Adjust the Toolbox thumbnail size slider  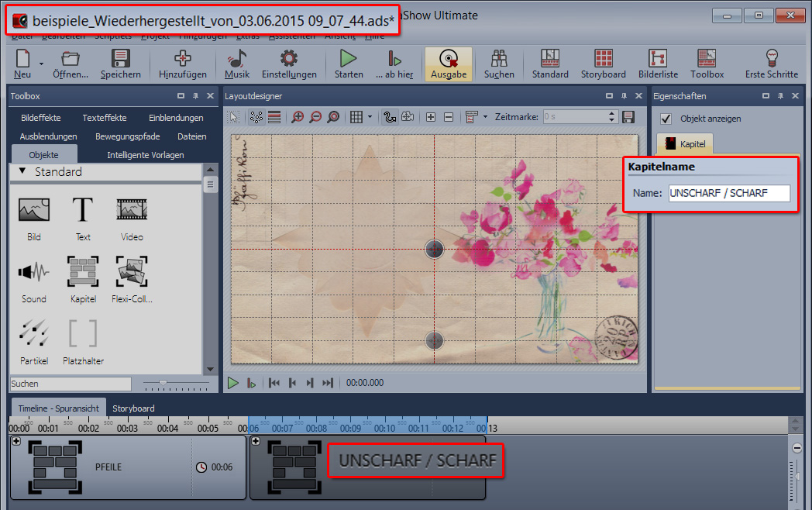click(x=163, y=384)
